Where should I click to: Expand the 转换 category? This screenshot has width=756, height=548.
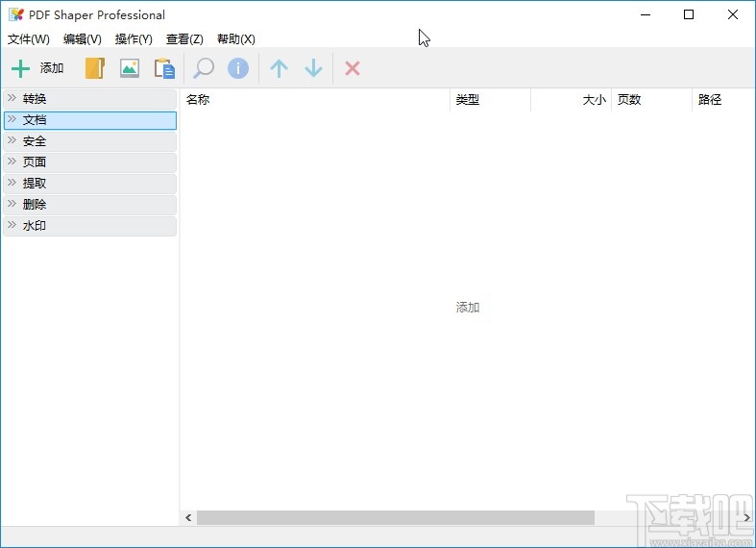click(x=90, y=99)
